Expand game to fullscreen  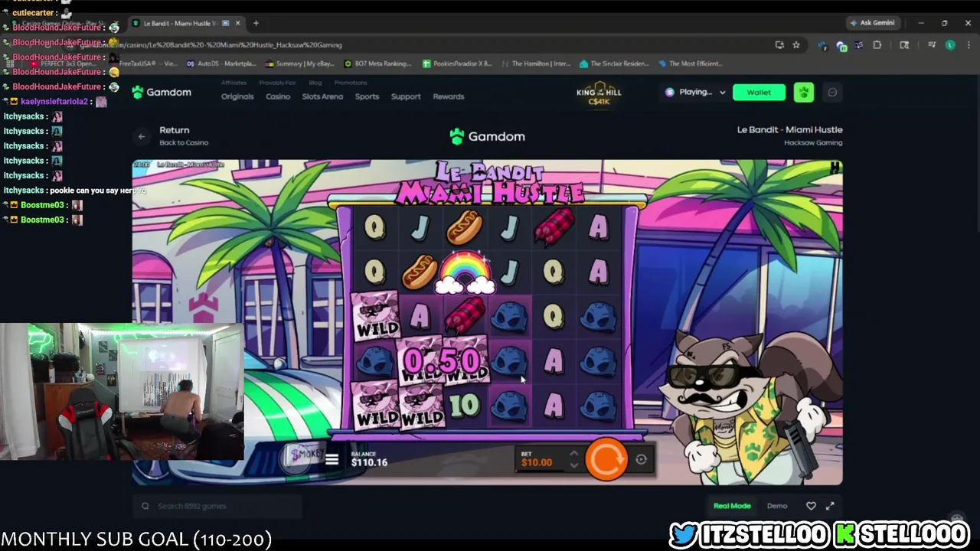(830, 506)
